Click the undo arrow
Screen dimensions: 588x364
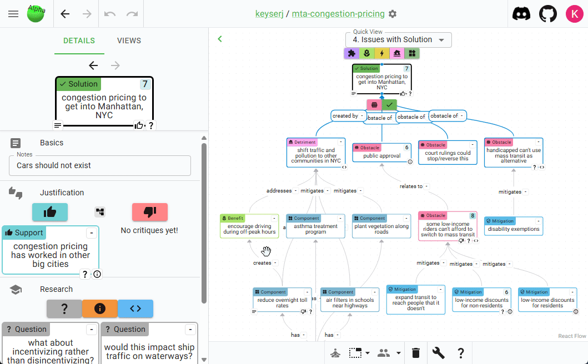(x=110, y=14)
